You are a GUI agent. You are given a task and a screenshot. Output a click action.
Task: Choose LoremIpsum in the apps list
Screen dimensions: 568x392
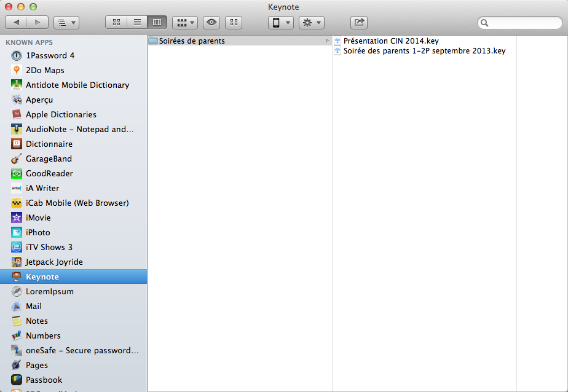coord(74,292)
